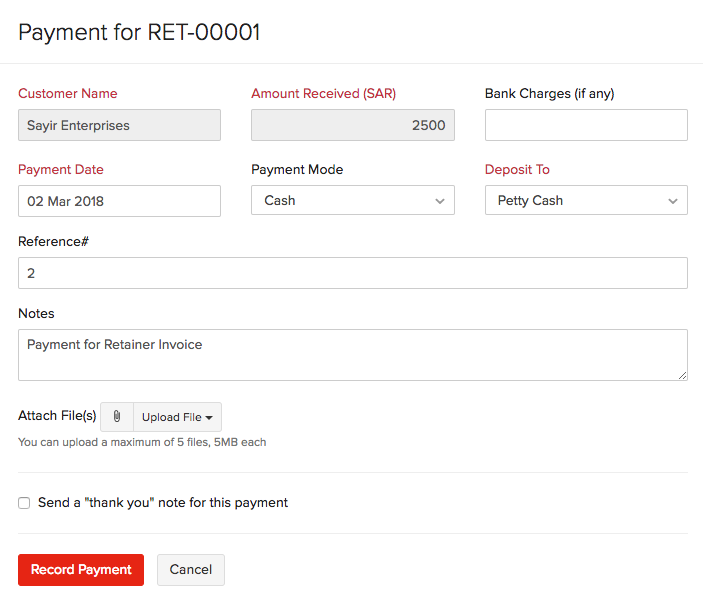
Task: Click the Deposit To chevron arrow
Action: pyautogui.click(x=673, y=201)
